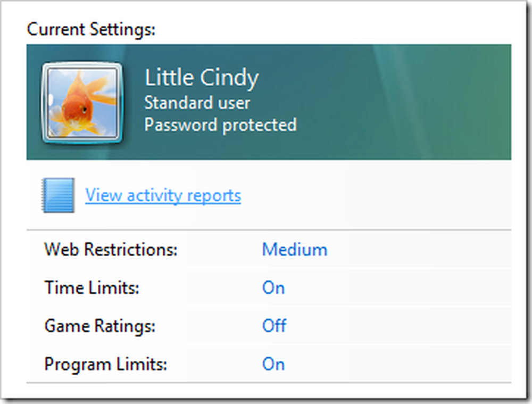Image resolution: width=532 pixels, height=404 pixels.
Task: Open the View activity reports link
Action: pos(163,195)
